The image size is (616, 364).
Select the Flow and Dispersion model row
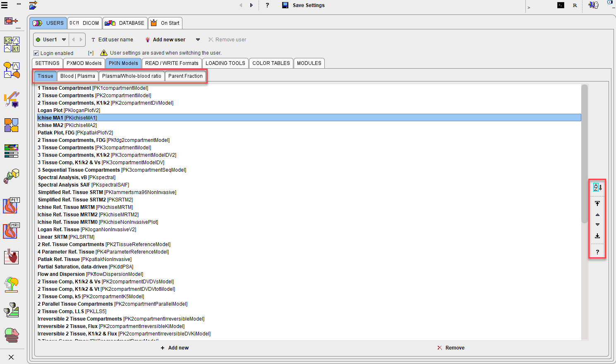coord(309,274)
